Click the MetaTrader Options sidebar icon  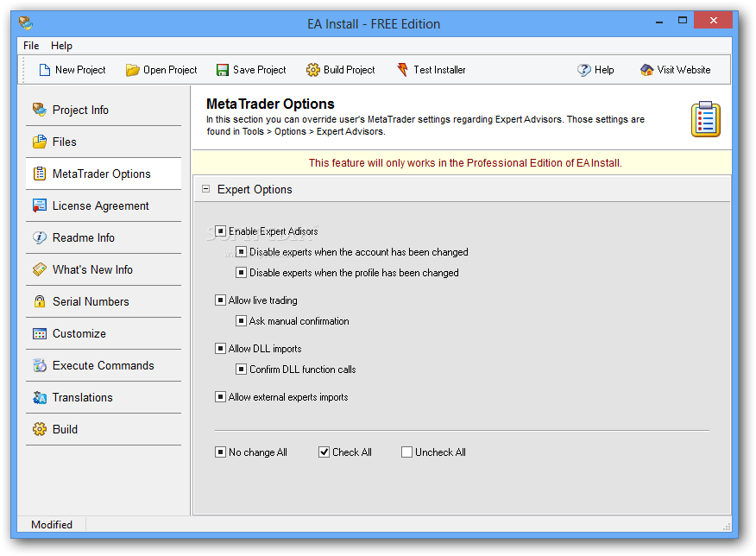tap(40, 174)
